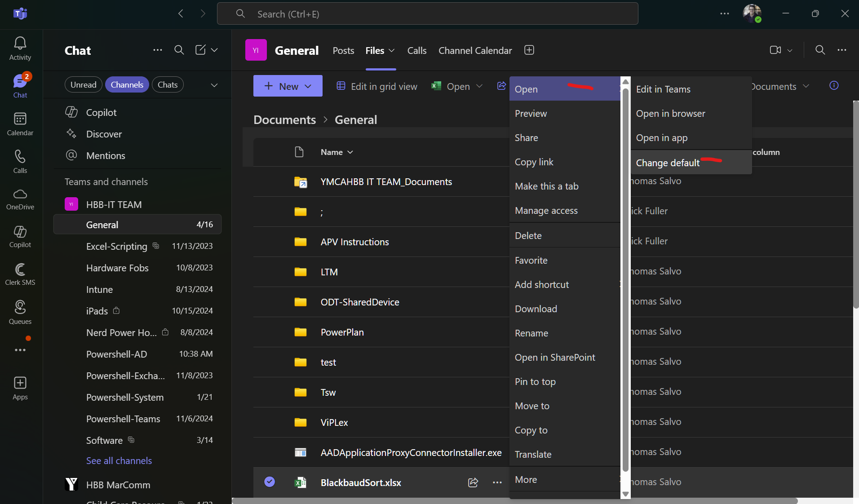The height and width of the screenshot is (504, 859).
Task: Open the Calls phone icon
Action: tap(20, 161)
